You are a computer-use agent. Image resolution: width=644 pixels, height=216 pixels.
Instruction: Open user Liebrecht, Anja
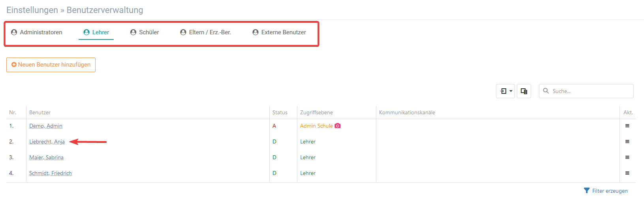(x=47, y=142)
